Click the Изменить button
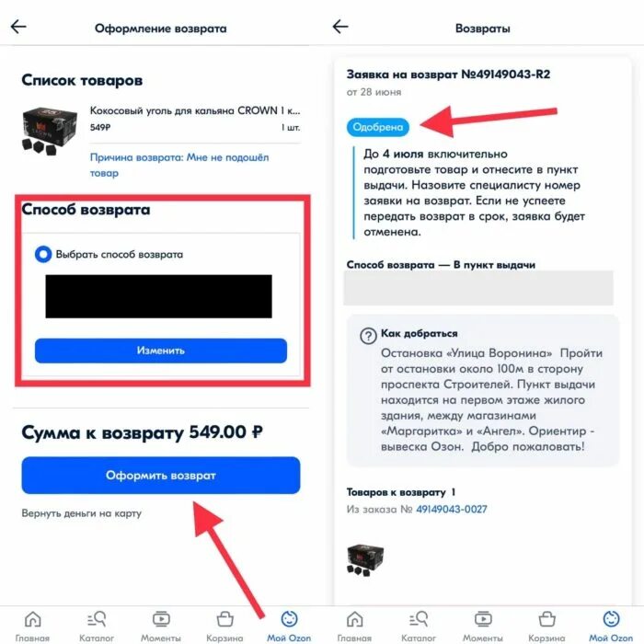The image size is (644, 644). point(161,351)
